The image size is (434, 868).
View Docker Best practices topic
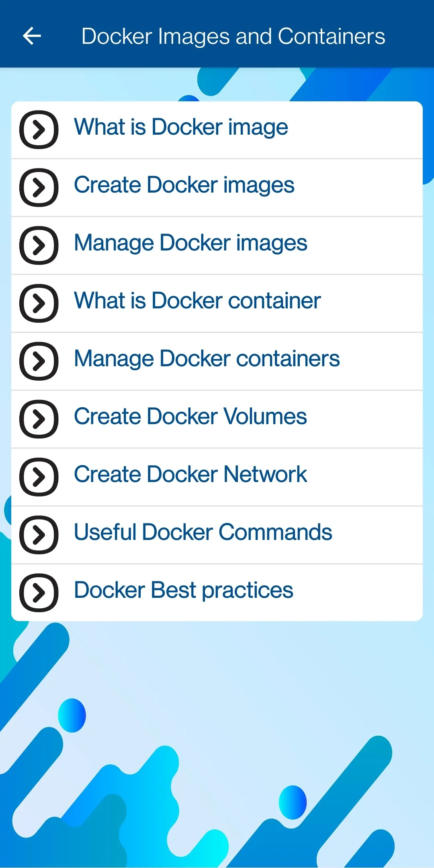[217, 593]
